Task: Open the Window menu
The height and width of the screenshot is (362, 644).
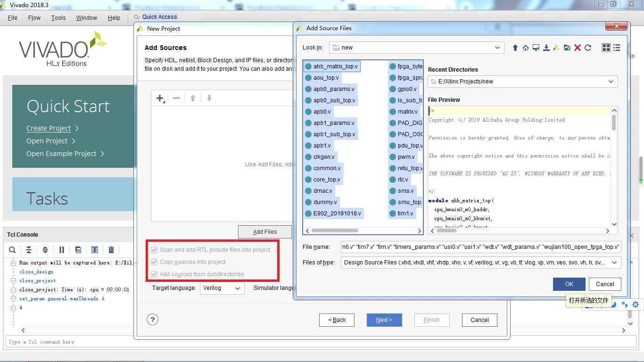Action: pyautogui.click(x=87, y=18)
